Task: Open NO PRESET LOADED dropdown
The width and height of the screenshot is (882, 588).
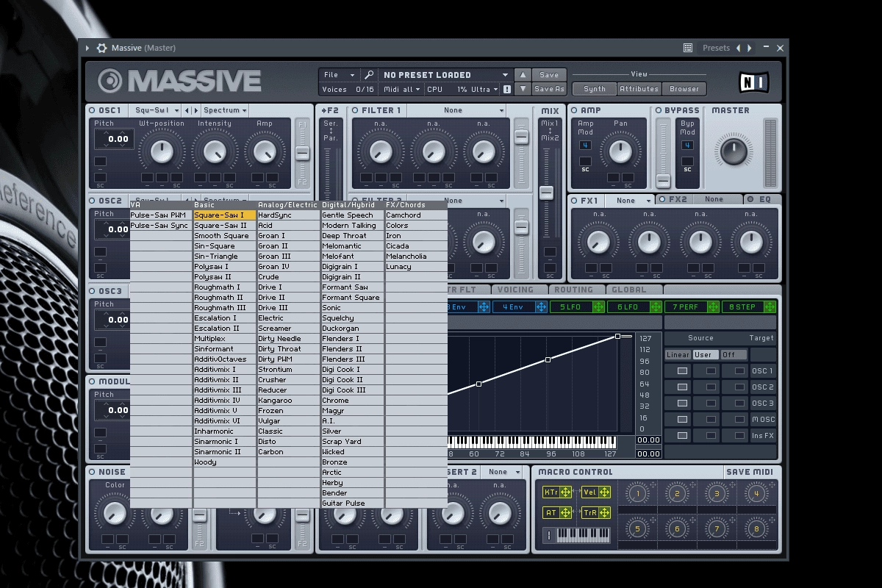Action: pyautogui.click(x=445, y=75)
